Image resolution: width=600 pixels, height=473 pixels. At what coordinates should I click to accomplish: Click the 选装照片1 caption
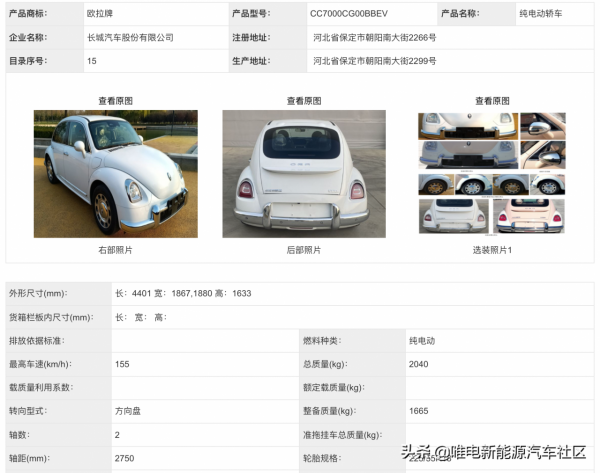pos(492,250)
